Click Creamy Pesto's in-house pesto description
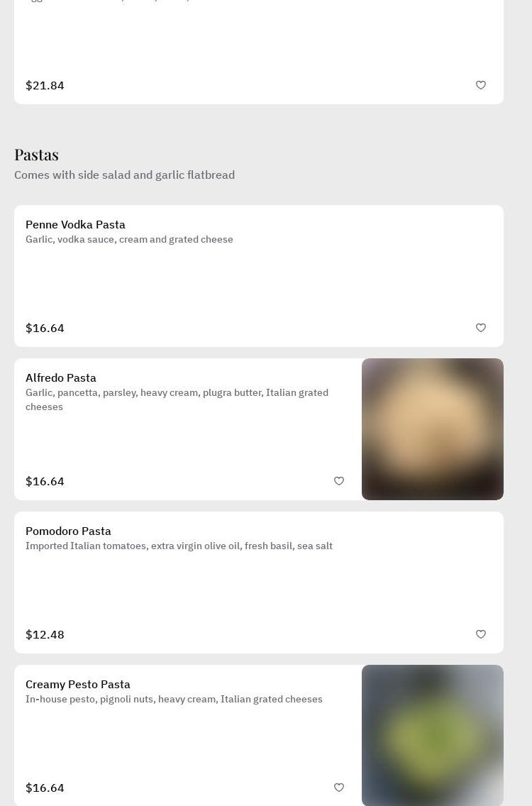Image resolution: width=532 pixels, height=806 pixels. pos(174,700)
